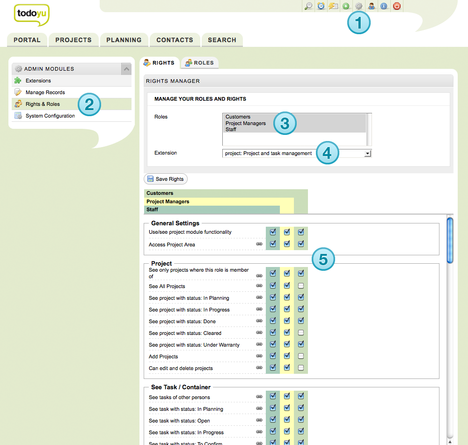
Task: Click chain icon for project status Under Warranty
Action: coord(259,344)
